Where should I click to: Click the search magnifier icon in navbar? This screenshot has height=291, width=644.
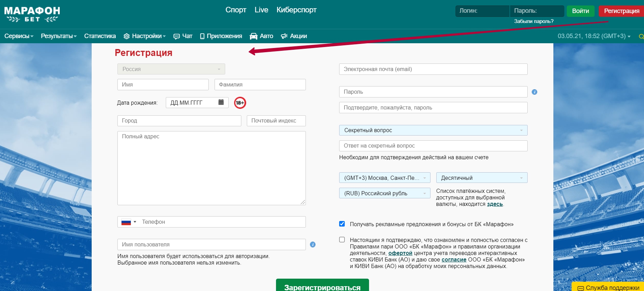click(x=641, y=36)
